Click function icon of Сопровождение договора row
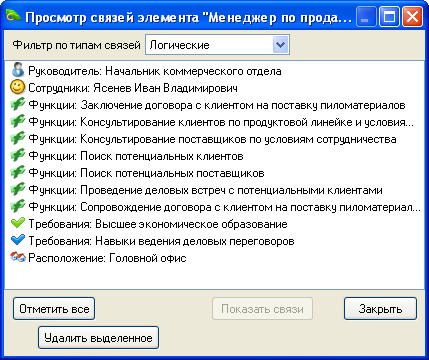429x360 pixels. coord(18,207)
